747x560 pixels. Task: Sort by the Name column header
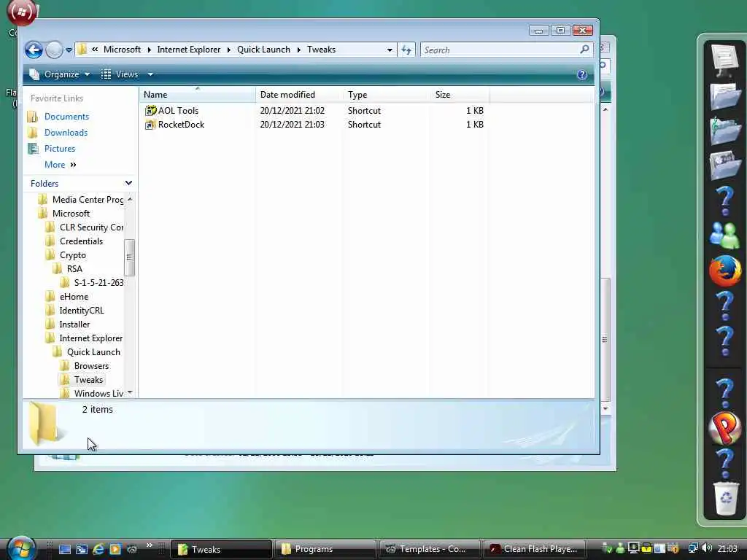[198, 94]
